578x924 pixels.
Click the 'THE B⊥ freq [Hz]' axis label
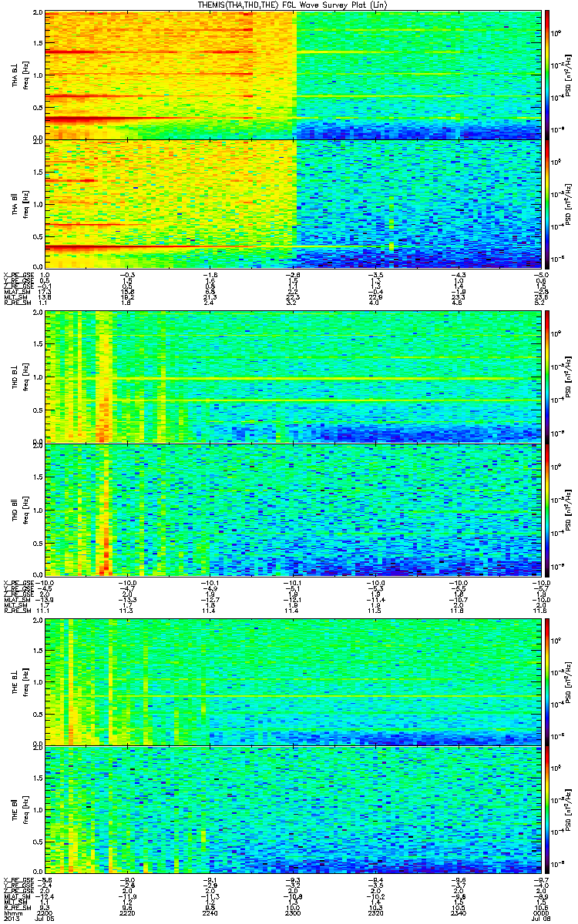click(x=21, y=681)
